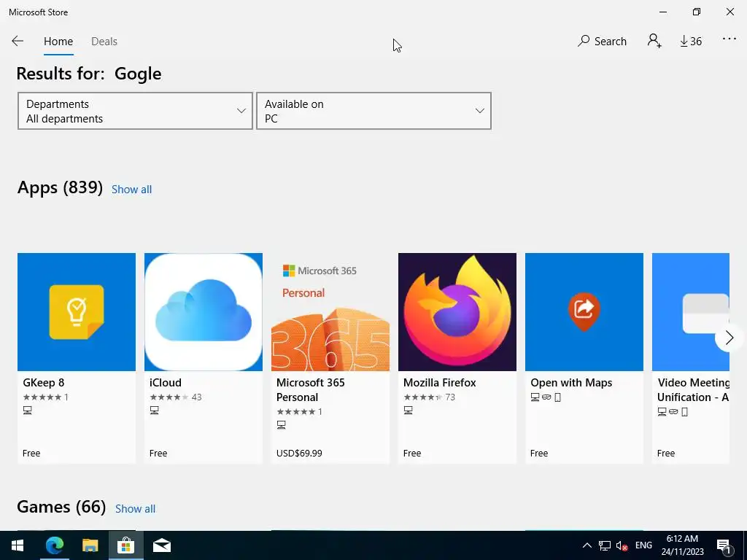Click Show all next to Apps
The height and width of the screenshot is (560, 747).
pyautogui.click(x=131, y=190)
